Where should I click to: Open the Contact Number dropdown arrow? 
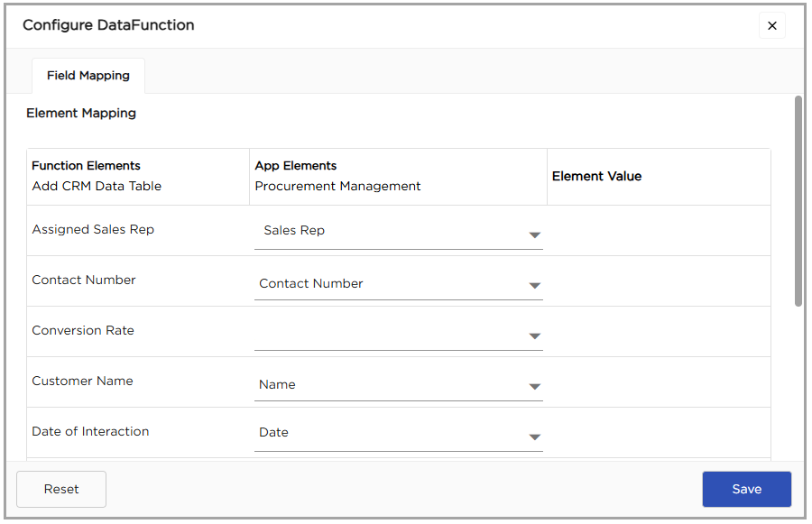534,286
